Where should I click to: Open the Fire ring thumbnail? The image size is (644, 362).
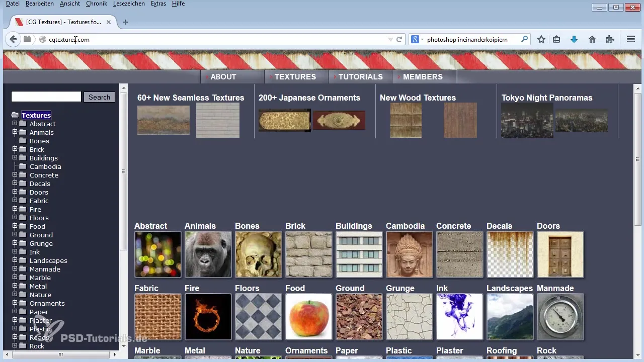pyautogui.click(x=208, y=317)
